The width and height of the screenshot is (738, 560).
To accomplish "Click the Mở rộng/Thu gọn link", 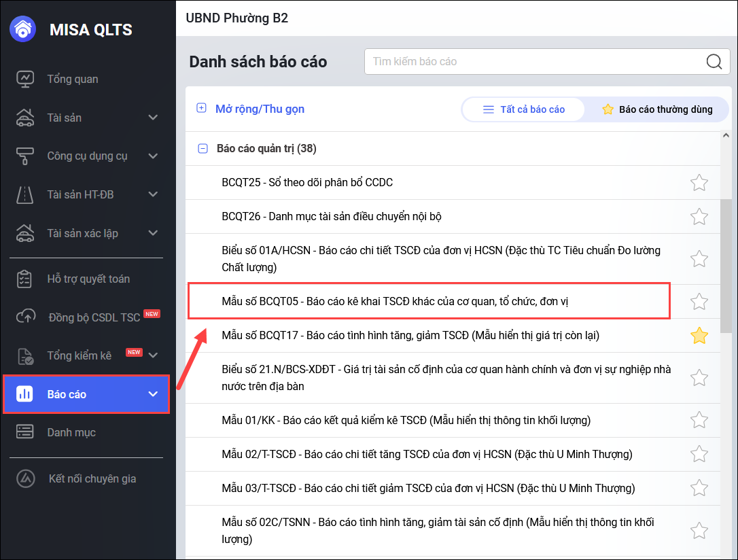I will 260,109.
